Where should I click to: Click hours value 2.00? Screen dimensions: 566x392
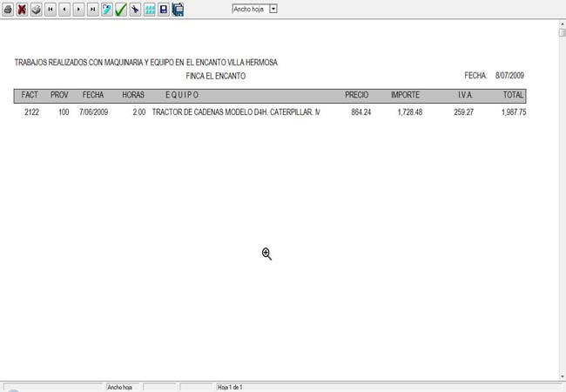coord(139,112)
